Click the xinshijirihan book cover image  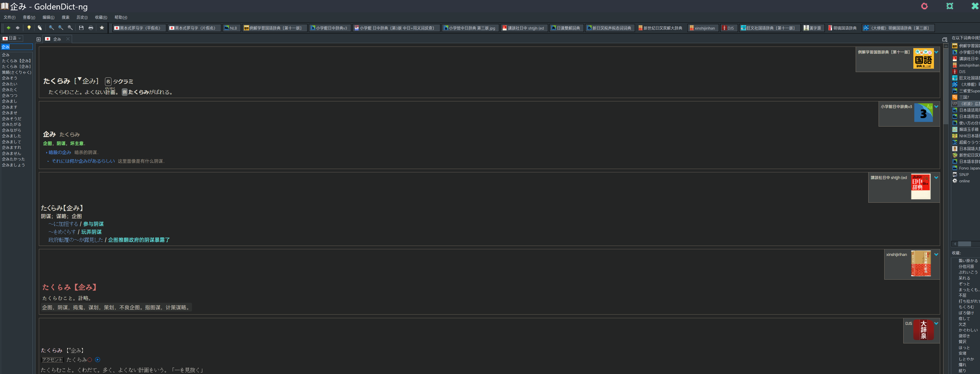pyautogui.click(x=921, y=263)
